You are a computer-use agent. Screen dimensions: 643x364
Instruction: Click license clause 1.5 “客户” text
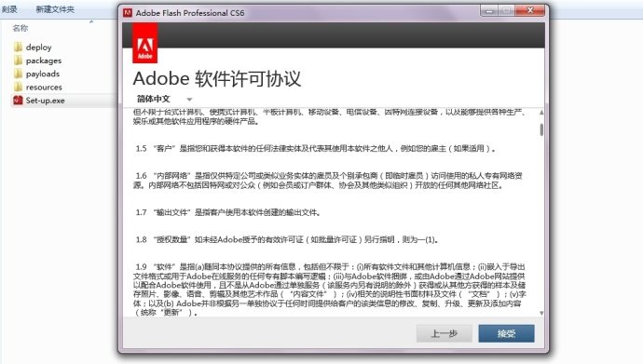[x=315, y=148]
